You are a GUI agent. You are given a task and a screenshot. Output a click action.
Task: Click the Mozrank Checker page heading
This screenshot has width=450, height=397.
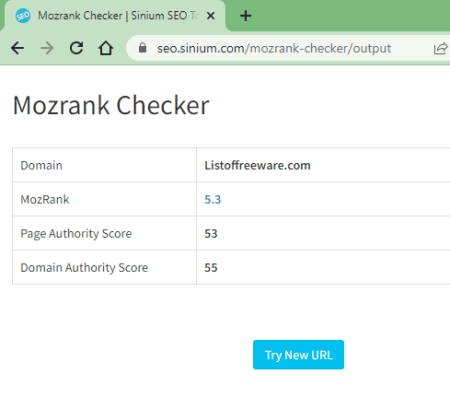(x=111, y=105)
